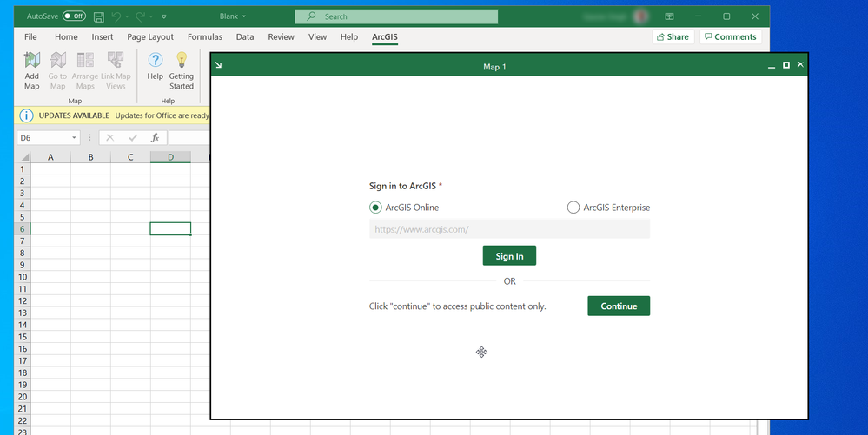Click the Link Map Views icon

tap(116, 60)
